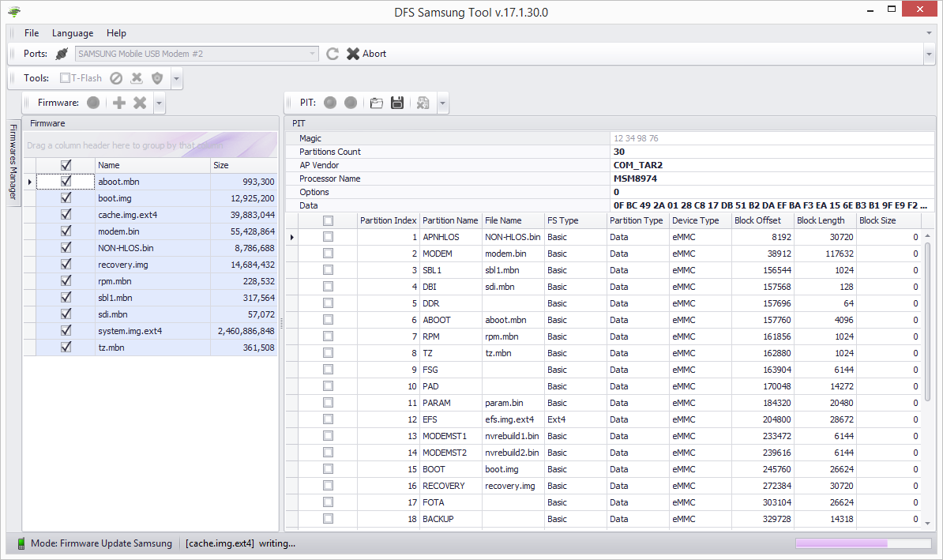Click the Data hex value field
The width and height of the screenshot is (943, 560).
(772, 205)
